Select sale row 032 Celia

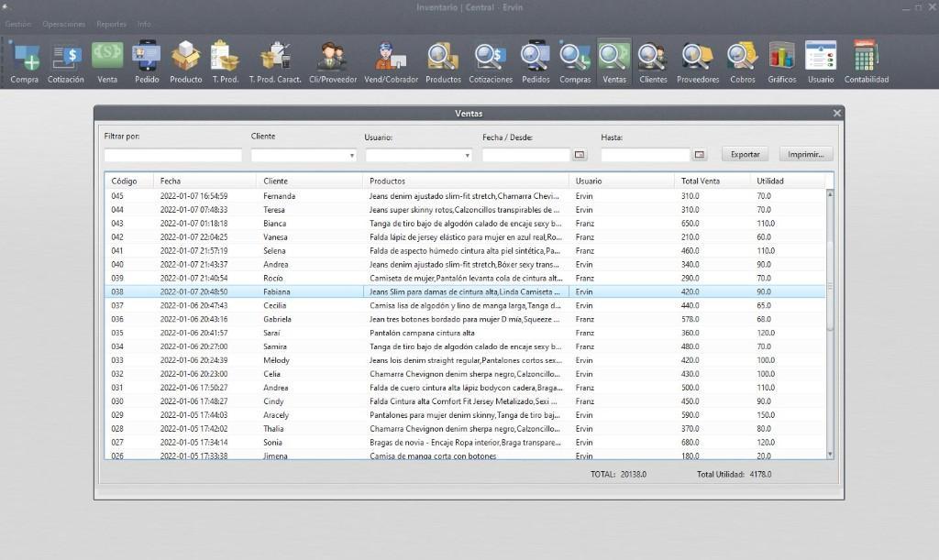click(x=465, y=374)
